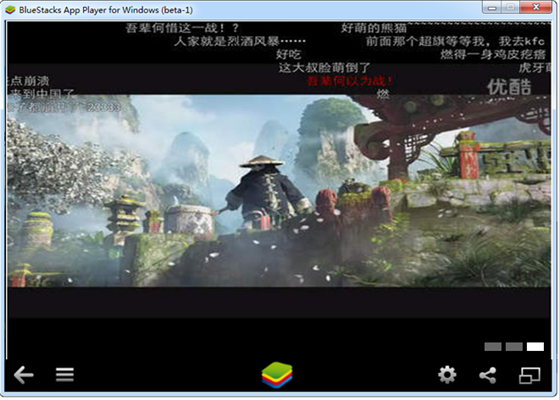Select the first gray page indicator
Screen dimensions: 559x400
click(x=493, y=347)
